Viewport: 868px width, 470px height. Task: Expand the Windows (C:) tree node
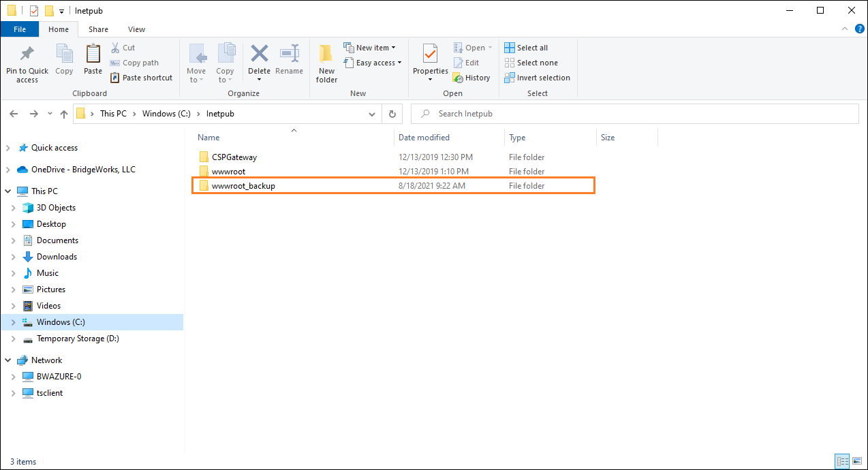point(14,322)
